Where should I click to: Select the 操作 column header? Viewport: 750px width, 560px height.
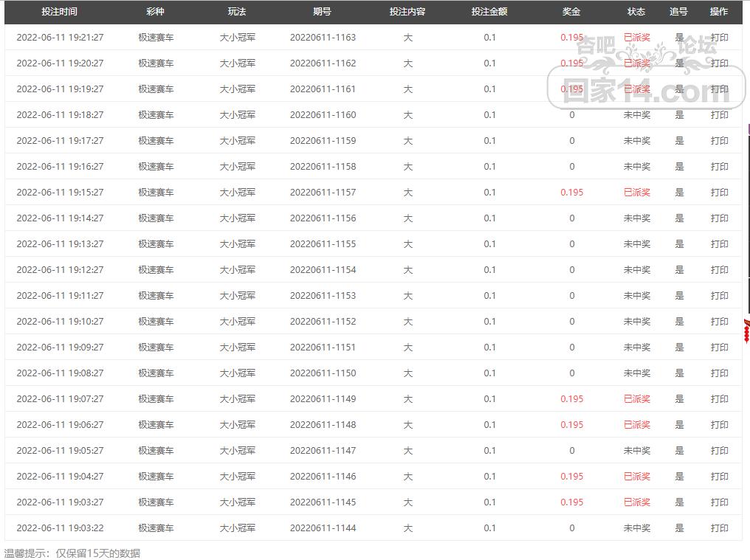pos(719,12)
